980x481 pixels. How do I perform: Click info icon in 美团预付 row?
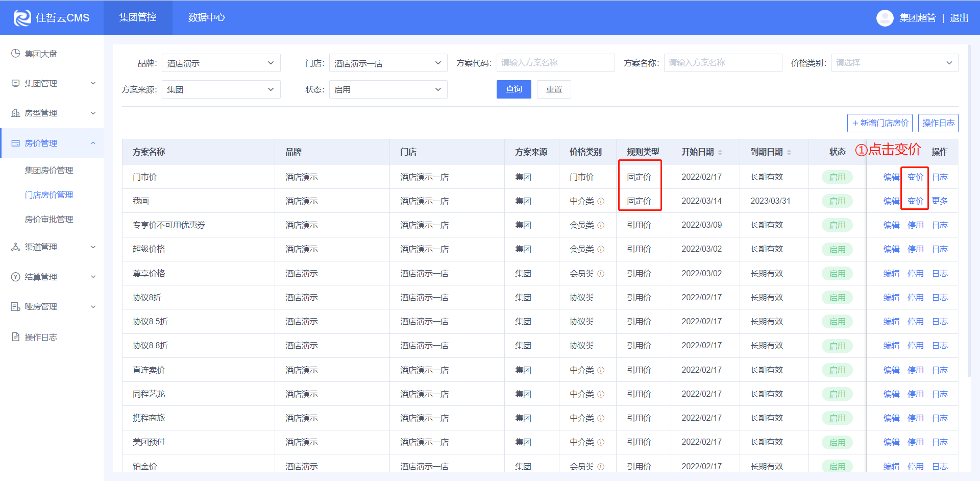pyautogui.click(x=601, y=442)
